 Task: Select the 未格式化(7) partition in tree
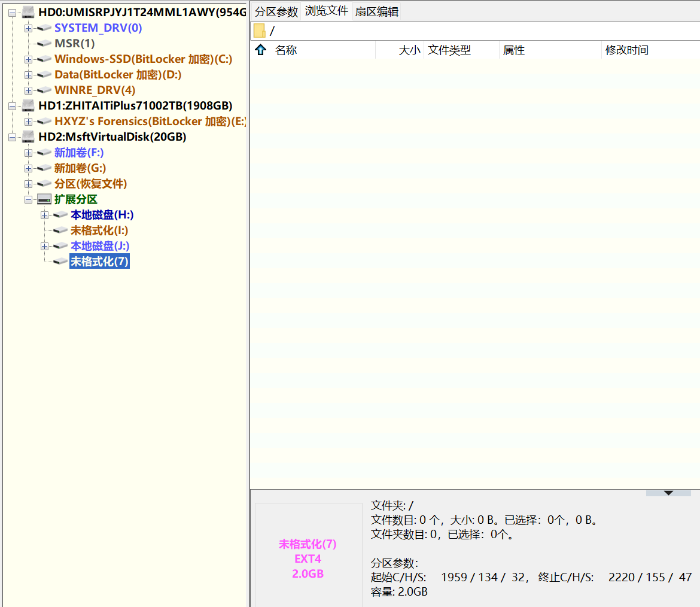click(x=99, y=262)
